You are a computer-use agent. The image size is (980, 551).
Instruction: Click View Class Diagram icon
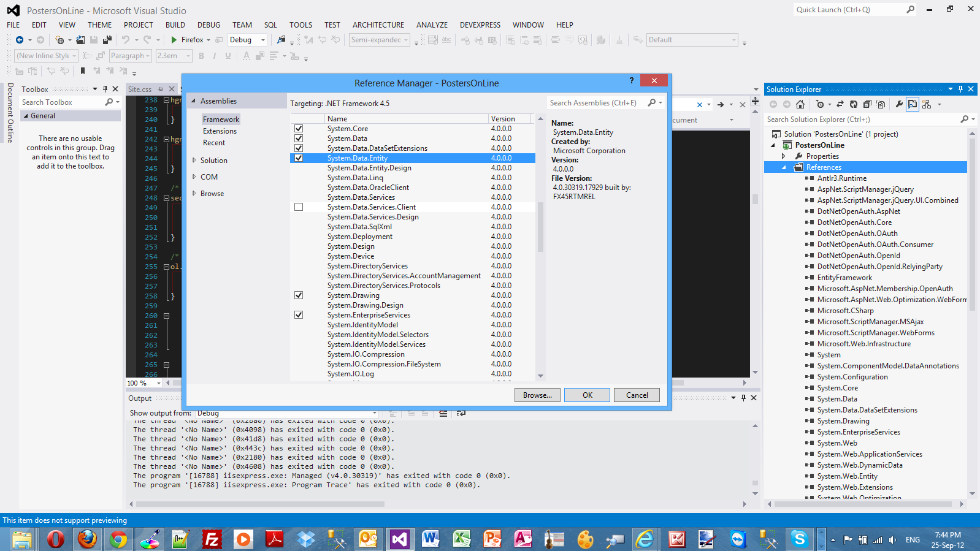pos(927,104)
